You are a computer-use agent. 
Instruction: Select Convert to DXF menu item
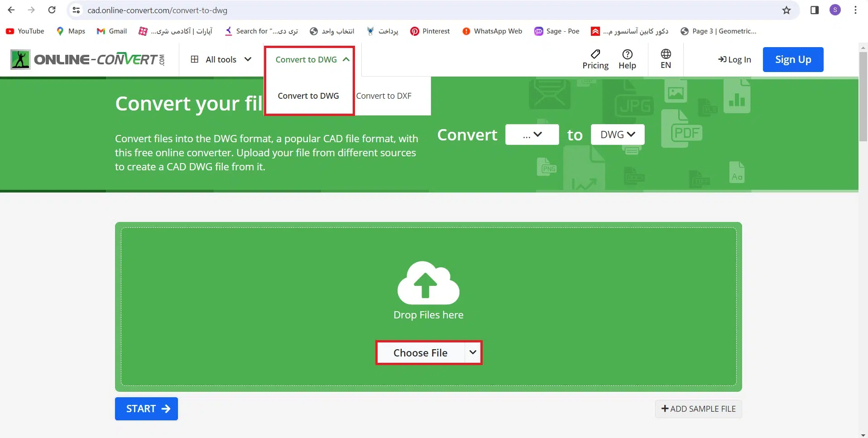pyautogui.click(x=384, y=96)
